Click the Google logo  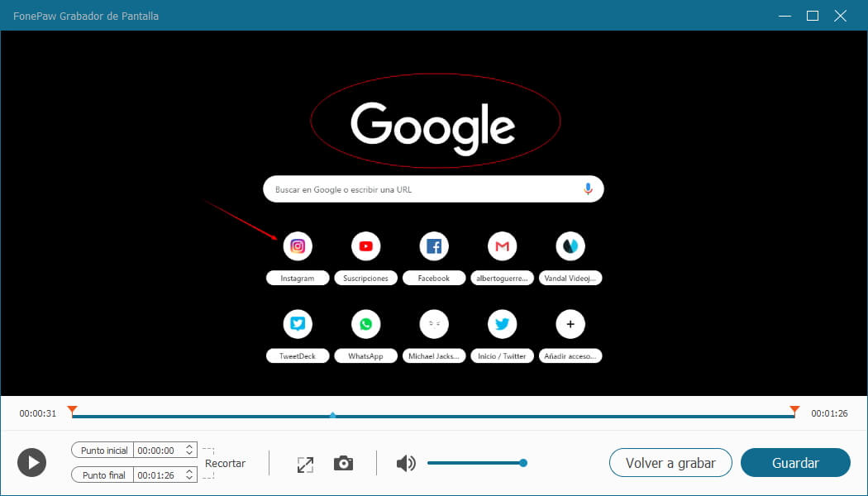point(433,127)
